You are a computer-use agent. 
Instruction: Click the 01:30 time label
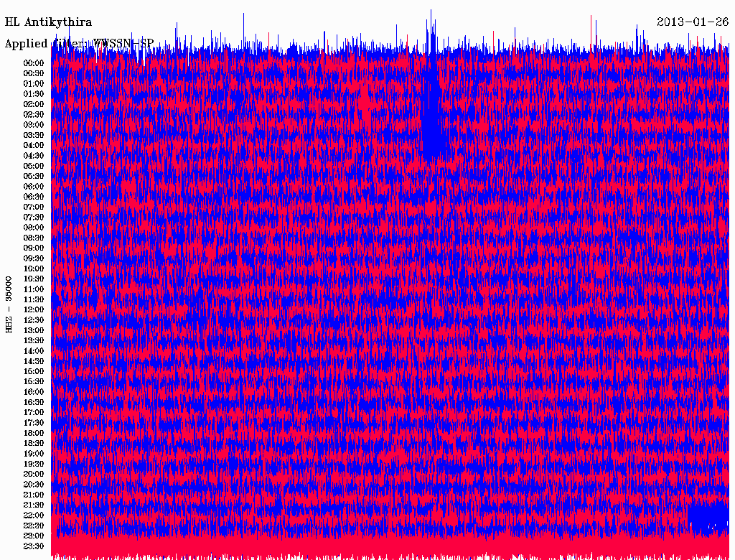(x=34, y=94)
